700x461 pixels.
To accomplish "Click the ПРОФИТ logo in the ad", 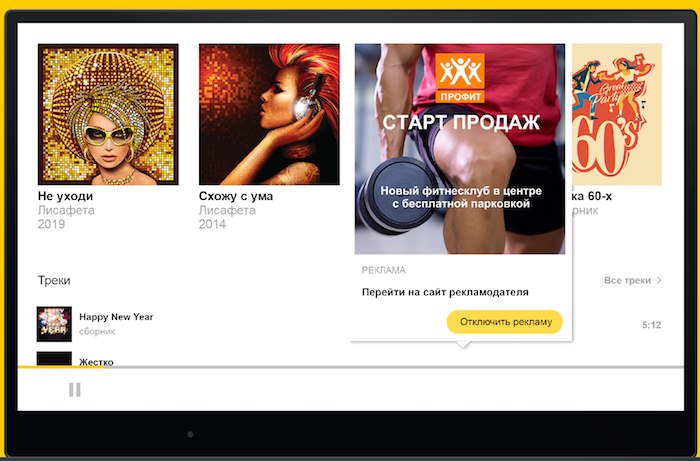I will click(460, 78).
